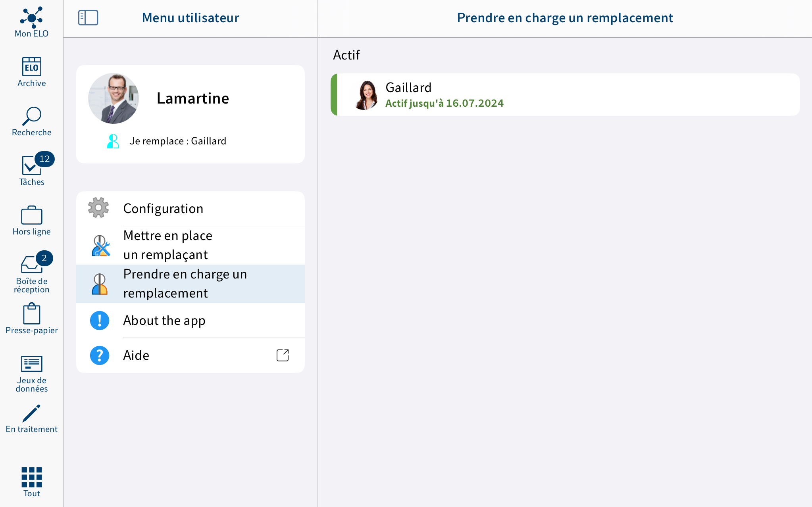812x507 pixels.
Task: Click the Aide external link icon
Action: point(283,355)
